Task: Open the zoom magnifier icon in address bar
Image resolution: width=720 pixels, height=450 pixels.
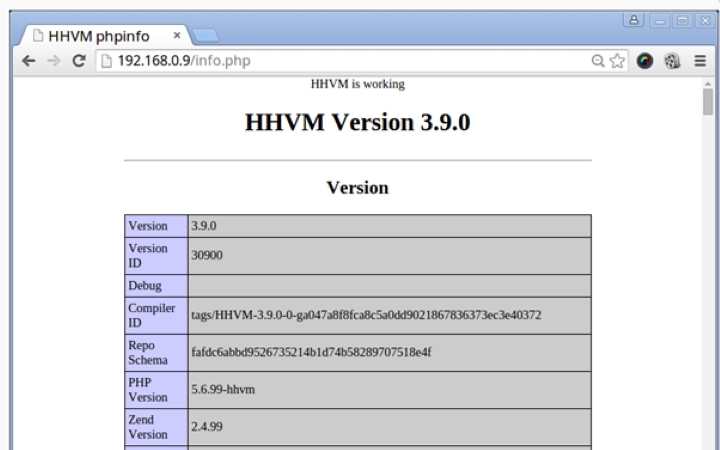Action: [x=597, y=61]
